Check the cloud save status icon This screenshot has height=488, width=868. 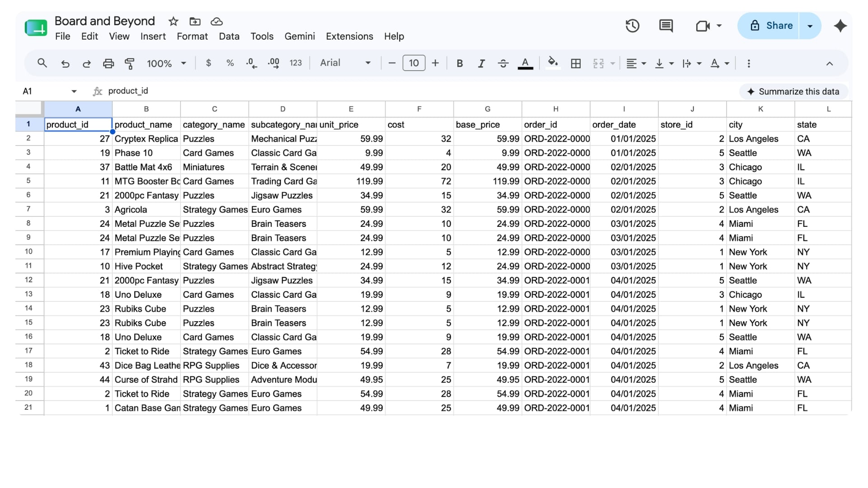pos(217,21)
